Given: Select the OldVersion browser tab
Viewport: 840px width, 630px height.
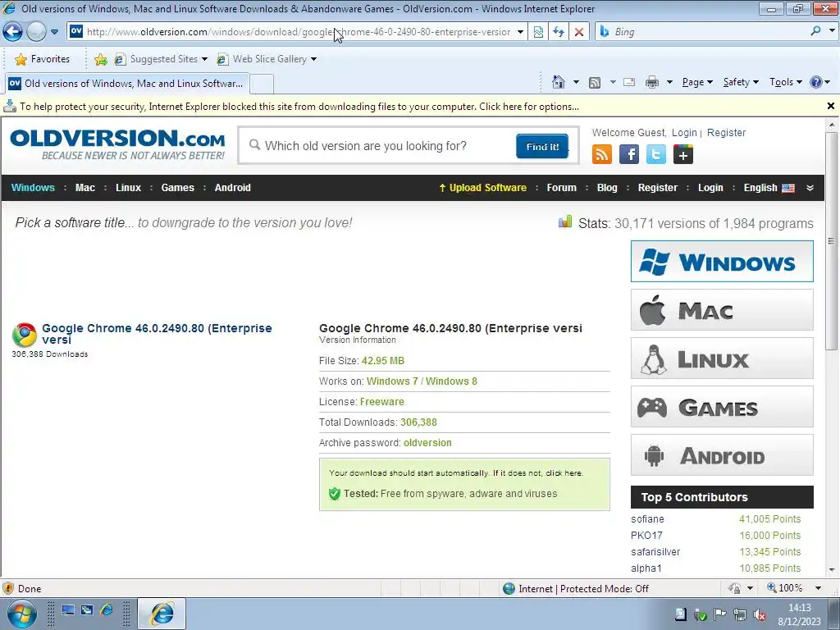Looking at the screenshot, I should pyautogui.click(x=126, y=84).
